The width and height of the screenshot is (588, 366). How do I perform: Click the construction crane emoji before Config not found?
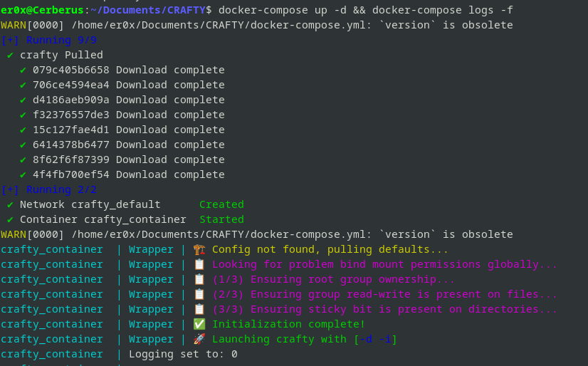coord(199,249)
